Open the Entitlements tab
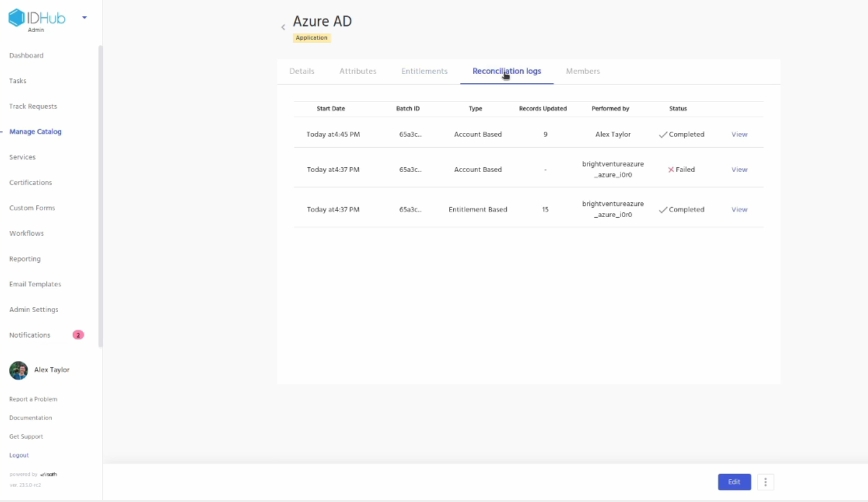 [424, 71]
